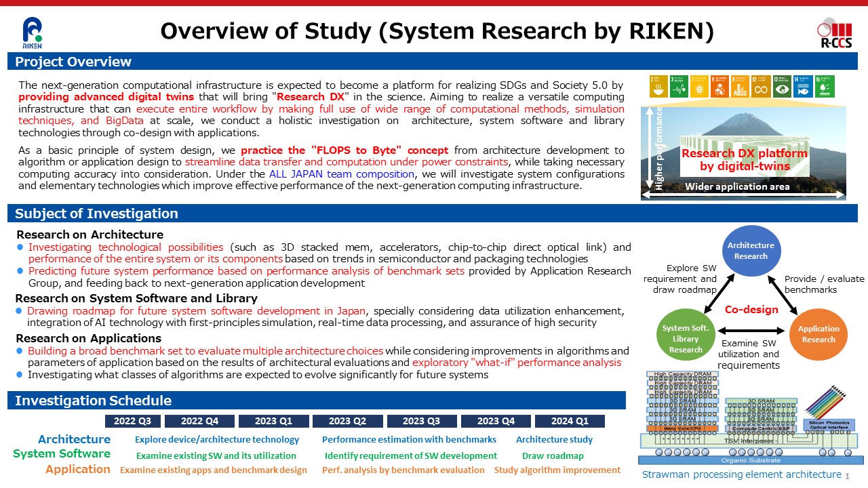Click the 2022 Q3 schedule box
Screen dimensions: 868x488
click(x=133, y=421)
